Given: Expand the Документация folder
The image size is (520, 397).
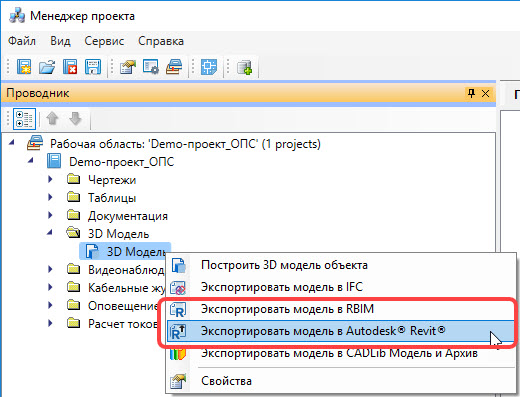Looking at the screenshot, I should pos(50,215).
